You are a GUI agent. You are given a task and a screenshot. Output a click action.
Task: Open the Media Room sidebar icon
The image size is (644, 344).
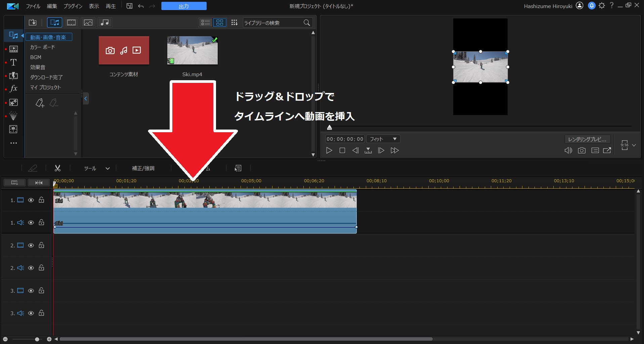[13, 35]
